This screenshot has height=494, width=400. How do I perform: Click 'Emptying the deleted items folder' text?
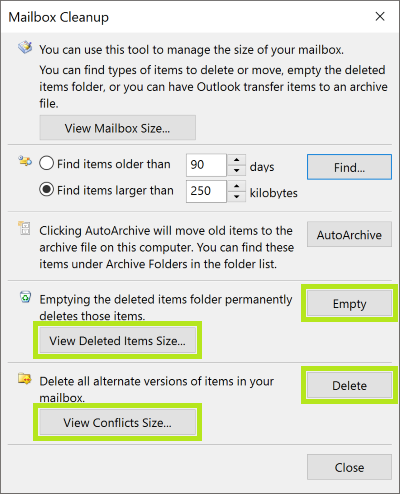[166, 307]
